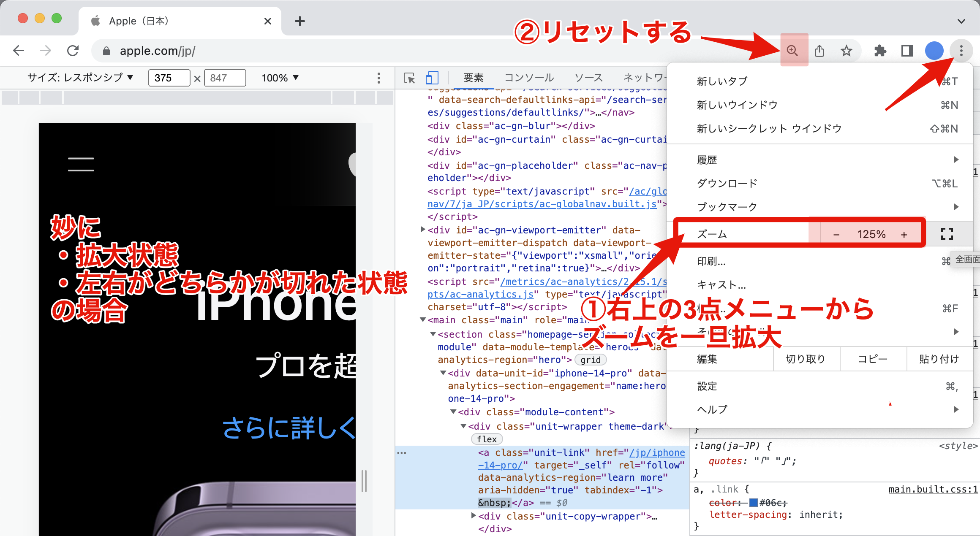
Task: Select 新しいウインドウ menu item
Action: (x=819, y=105)
